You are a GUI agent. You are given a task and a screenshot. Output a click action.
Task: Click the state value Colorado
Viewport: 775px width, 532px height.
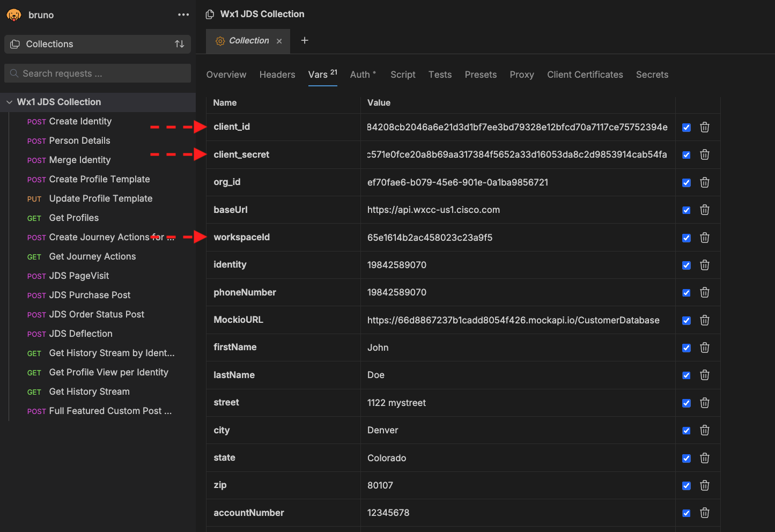pyautogui.click(x=387, y=458)
